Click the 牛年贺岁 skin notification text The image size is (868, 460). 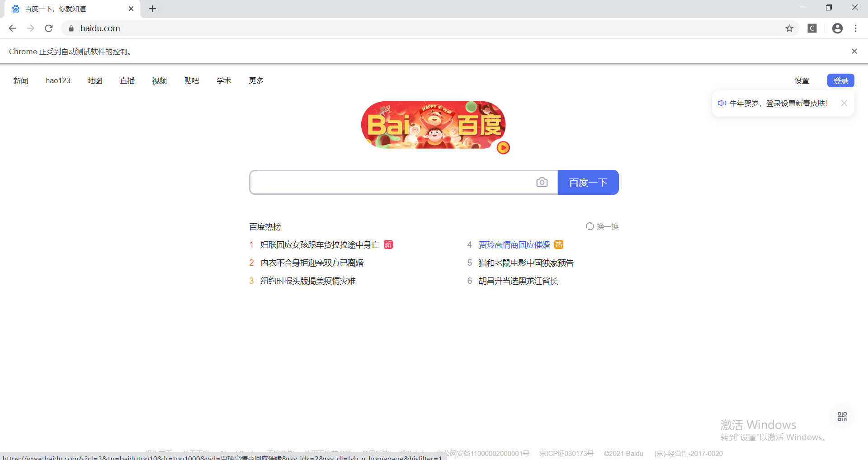(778, 103)
